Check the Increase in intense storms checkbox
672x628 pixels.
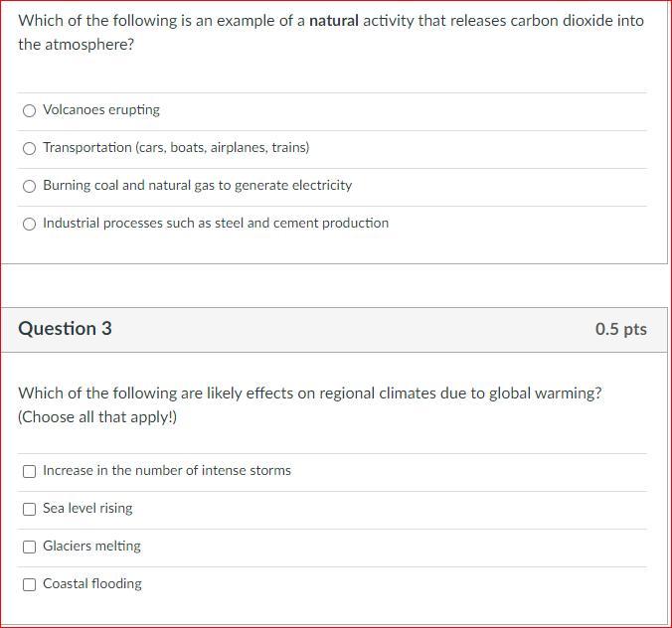30,471
